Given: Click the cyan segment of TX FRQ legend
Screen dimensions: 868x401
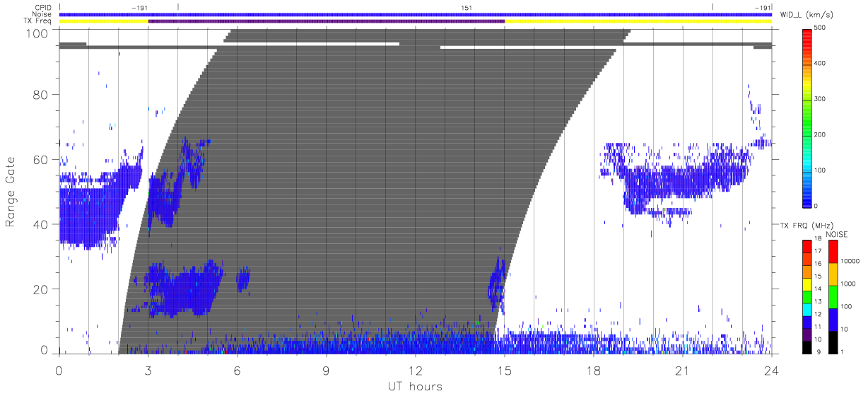Looking at the screenshot, I should [x=807, y=310].
